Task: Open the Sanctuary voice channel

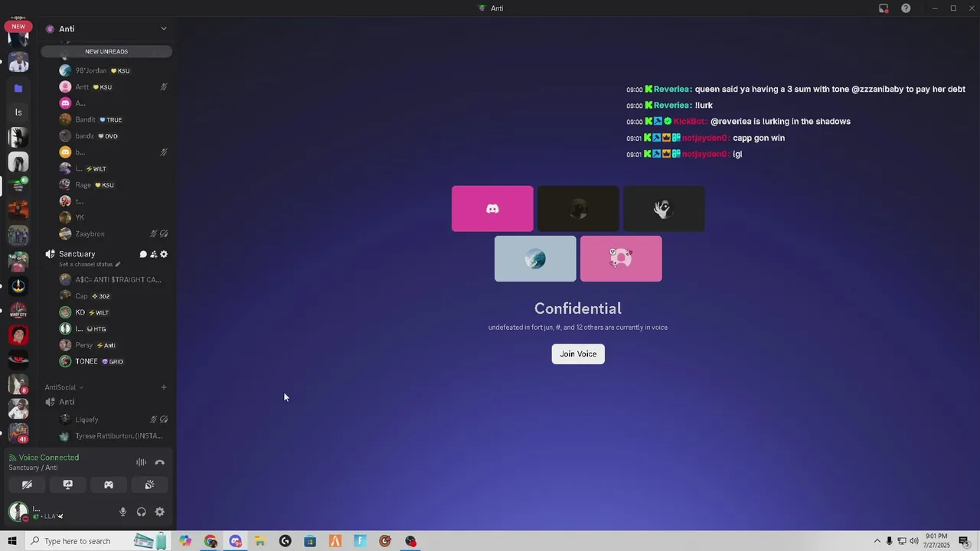Action: point(77,254)
